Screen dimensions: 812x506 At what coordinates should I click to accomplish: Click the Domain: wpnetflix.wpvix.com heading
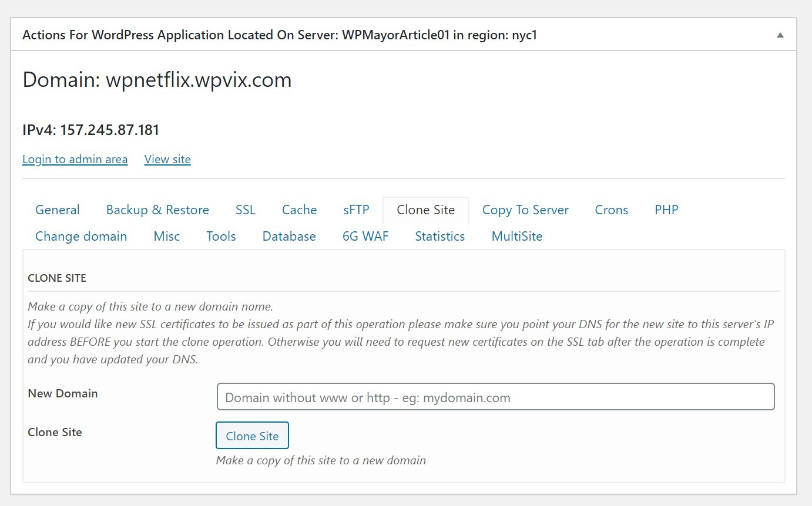157,80
